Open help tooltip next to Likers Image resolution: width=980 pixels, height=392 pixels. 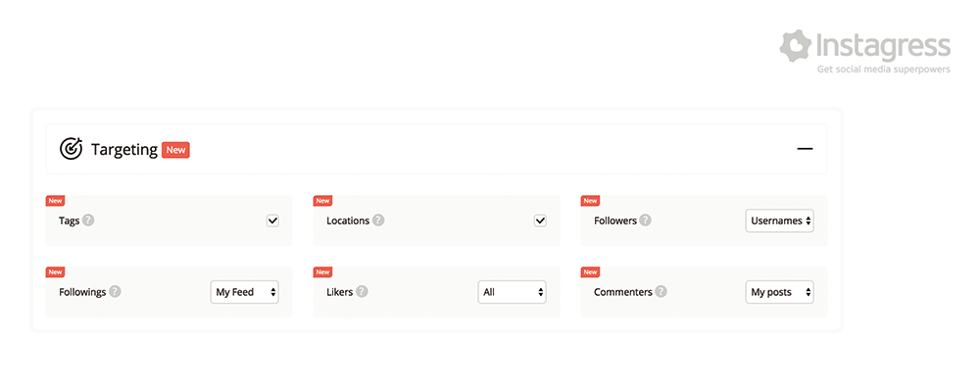pos(362,292)
